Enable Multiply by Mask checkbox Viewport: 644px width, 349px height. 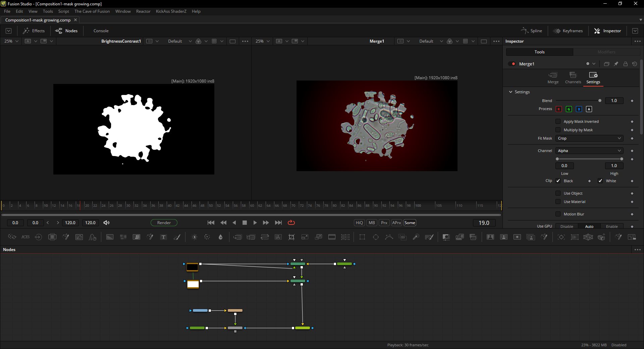(558, 130)
